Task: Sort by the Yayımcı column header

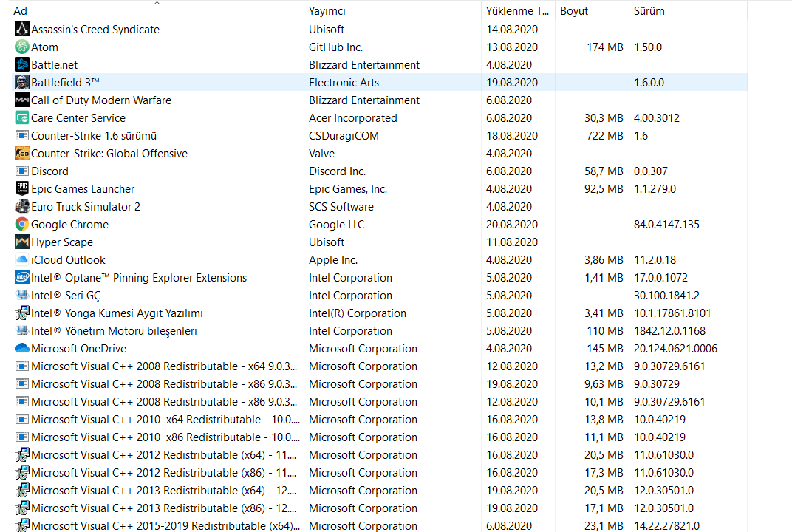Action: 327,11
